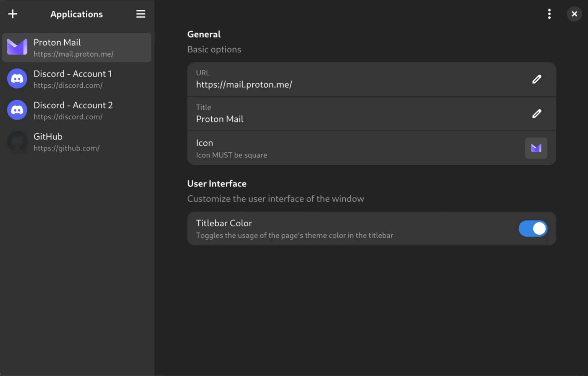Image resolution: width=588 pixels, height=376 pixels.
Task: Open the hamburger menu beside Applications
Action: pyautogui.click(x=140, y=14)
